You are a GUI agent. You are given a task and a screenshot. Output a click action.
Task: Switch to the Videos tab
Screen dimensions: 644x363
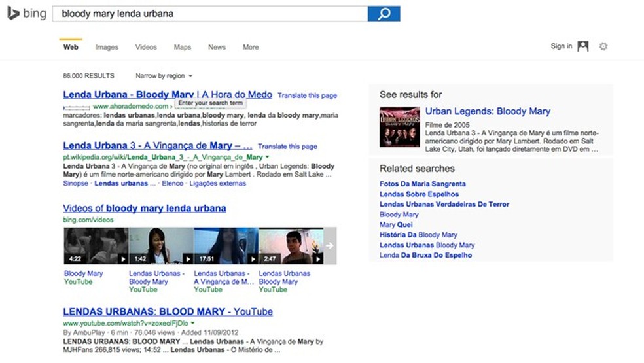tap(146, 47)
